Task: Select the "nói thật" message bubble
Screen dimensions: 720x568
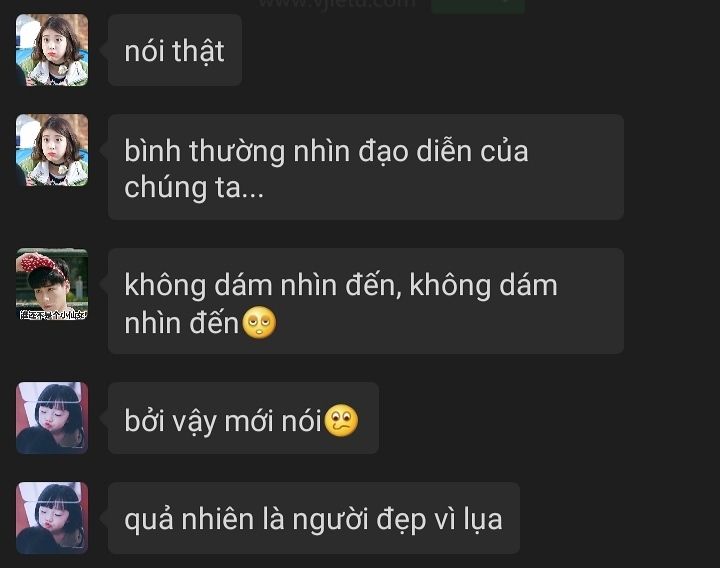Action: [175, 50]
